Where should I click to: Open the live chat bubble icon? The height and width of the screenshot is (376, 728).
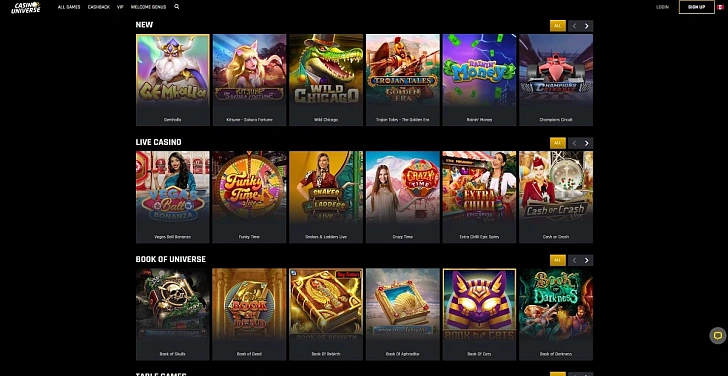[x=718, y=336]
